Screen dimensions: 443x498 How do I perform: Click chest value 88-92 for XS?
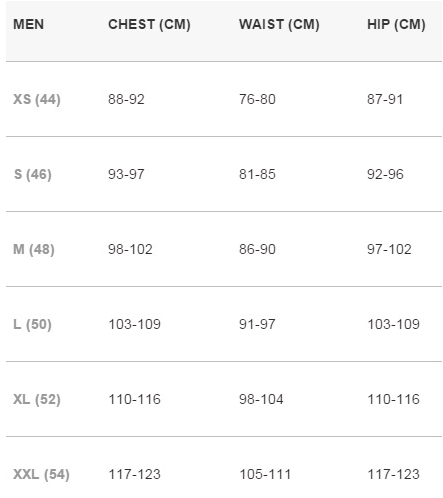pyautogui.click(x=126, y=99)
